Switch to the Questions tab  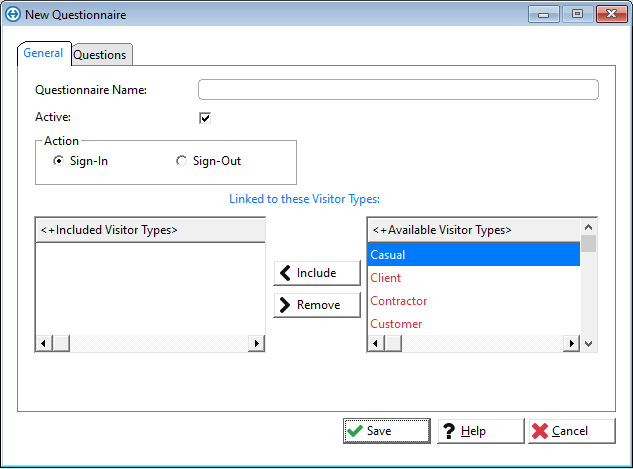pyautogui.click(x=100, y=55)
